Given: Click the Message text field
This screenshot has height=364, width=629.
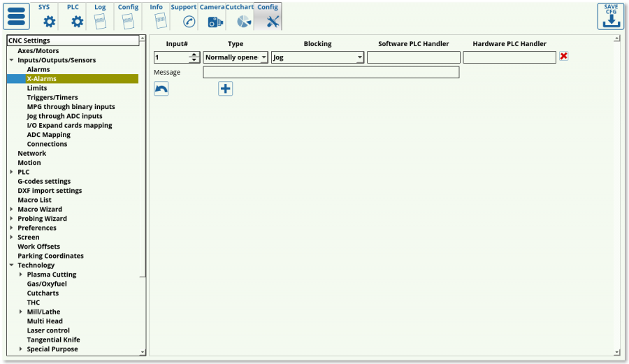Looking at the screenshot, I should (331, 72).
